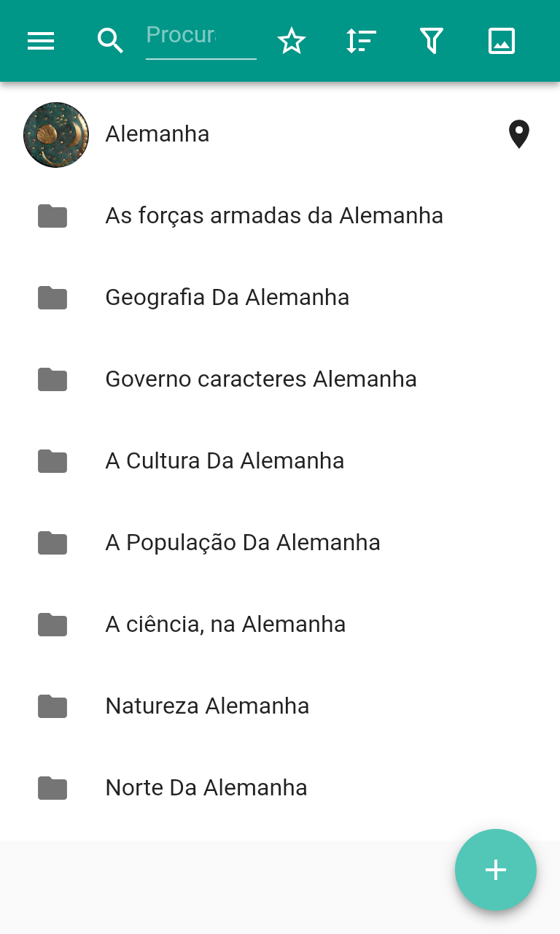The height and width of the screenshot is (934, 560).
Task: Open the filter funnel options
Action: pyautogui.click(x=432, y=41)
